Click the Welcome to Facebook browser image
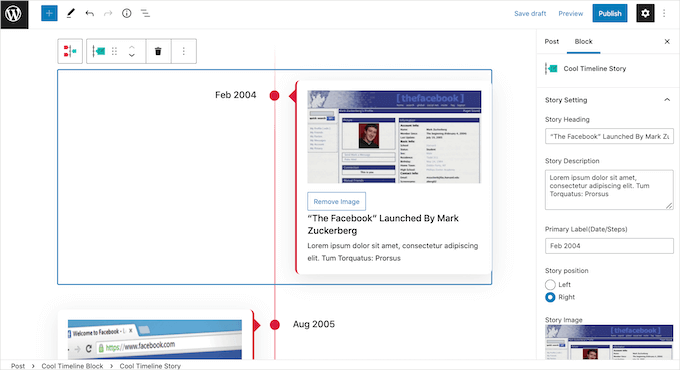 point(155,340)
